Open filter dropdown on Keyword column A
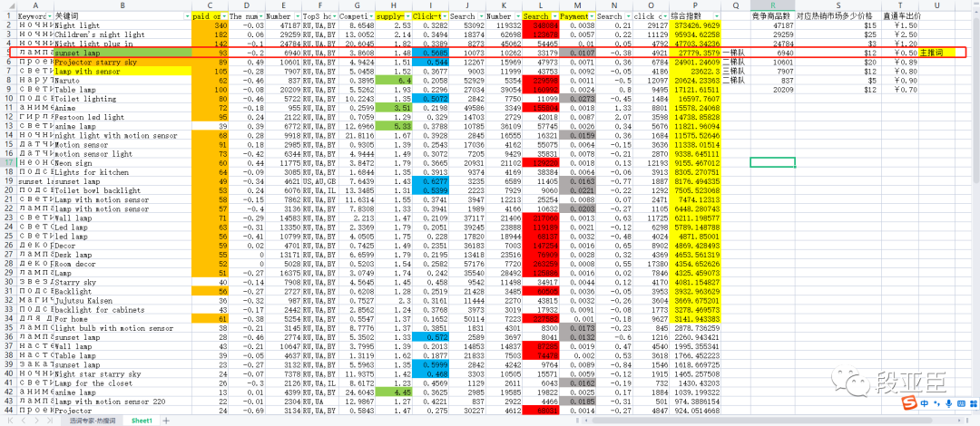Viewport: 980px width, 426px height. [49, 15]
